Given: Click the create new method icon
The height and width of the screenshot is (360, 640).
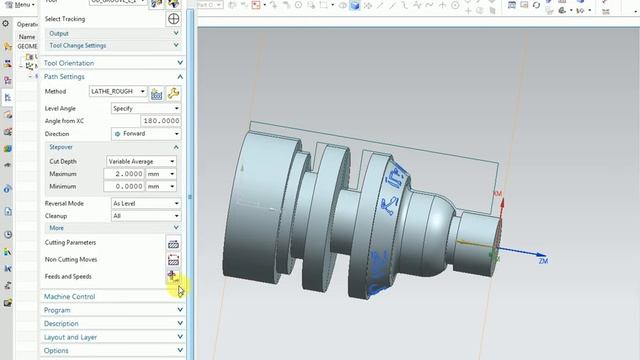Looking at the screenshot, I should [x=156, y=93].
